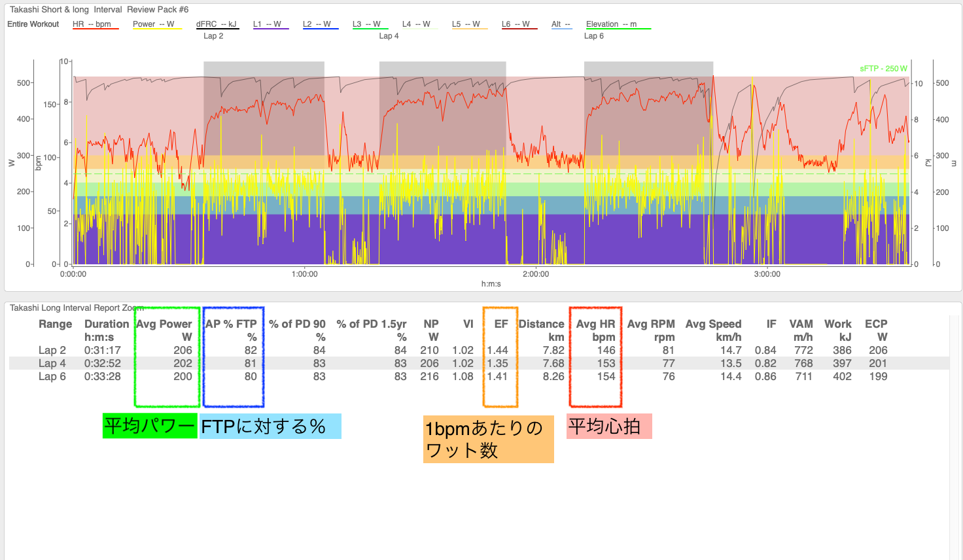Click the L1 W purple legend entry

coord(267,24)
